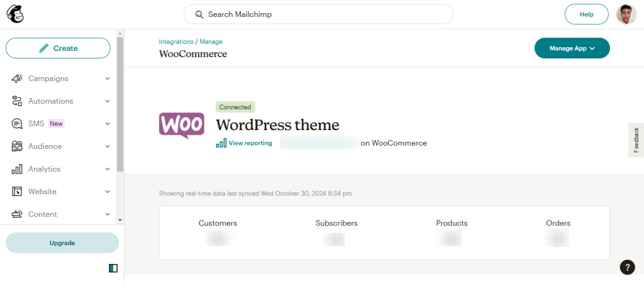Click the Content icon in sidebar
Viewport: 644px width, 296px height.
(x=17, y=214)
